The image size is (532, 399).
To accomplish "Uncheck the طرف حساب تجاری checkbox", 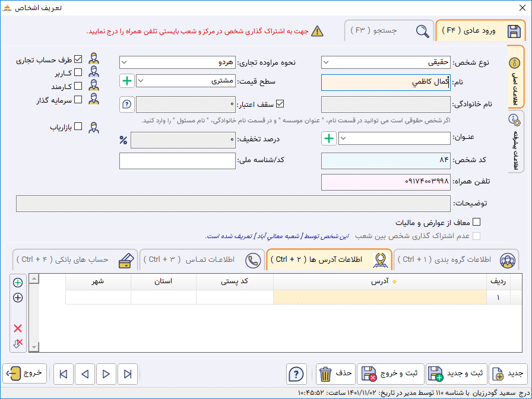I will pos(78,59).
